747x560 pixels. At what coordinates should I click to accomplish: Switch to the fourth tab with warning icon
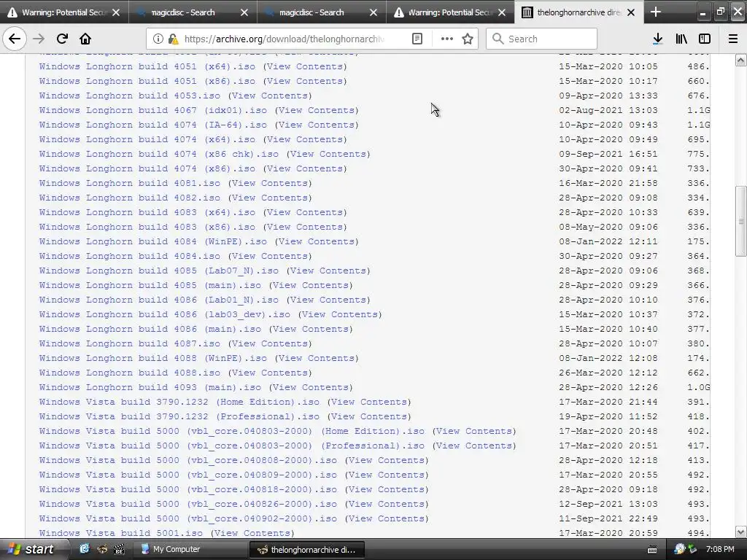[x=443, y=12]
